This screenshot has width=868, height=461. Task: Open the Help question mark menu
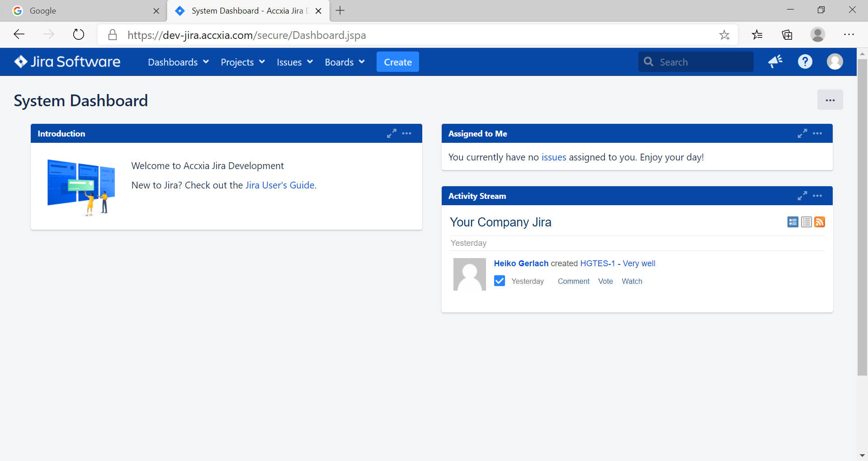tap(805, 61)
